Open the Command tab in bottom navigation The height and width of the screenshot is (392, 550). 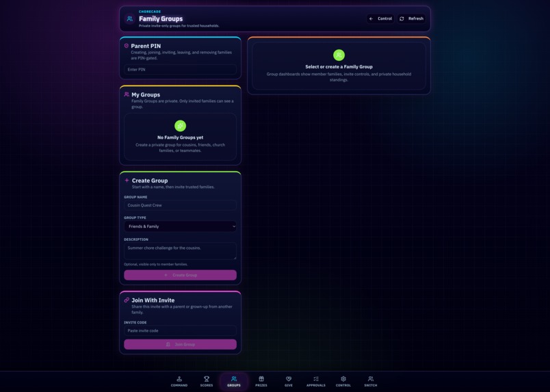179,382
